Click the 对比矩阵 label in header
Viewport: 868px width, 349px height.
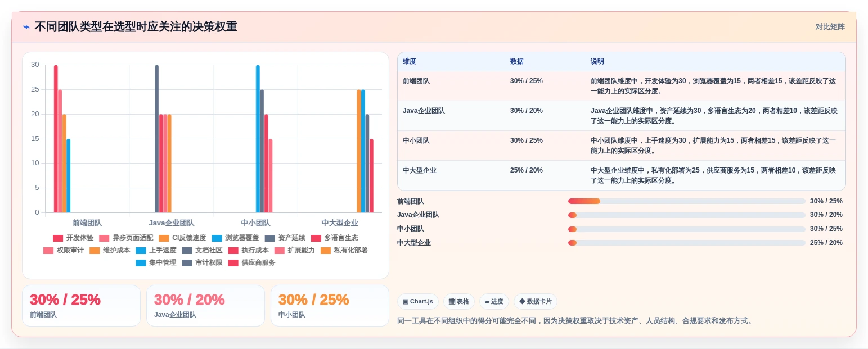coord(830,26)
